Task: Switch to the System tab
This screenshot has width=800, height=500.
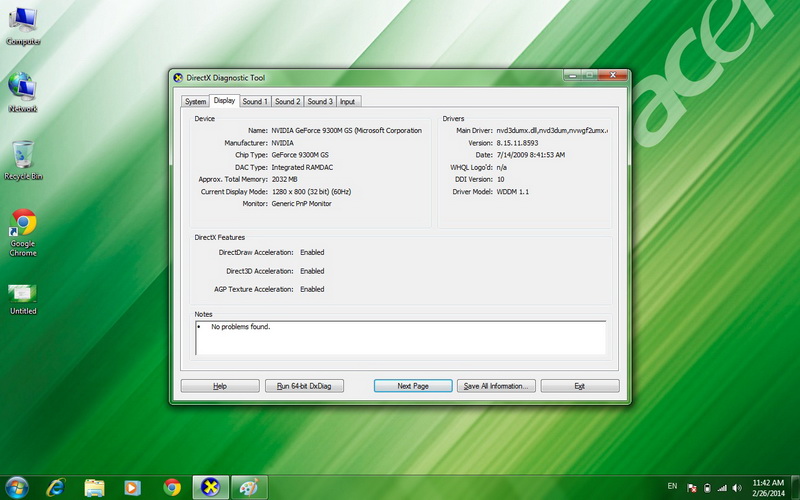Action: coord(195,102)
